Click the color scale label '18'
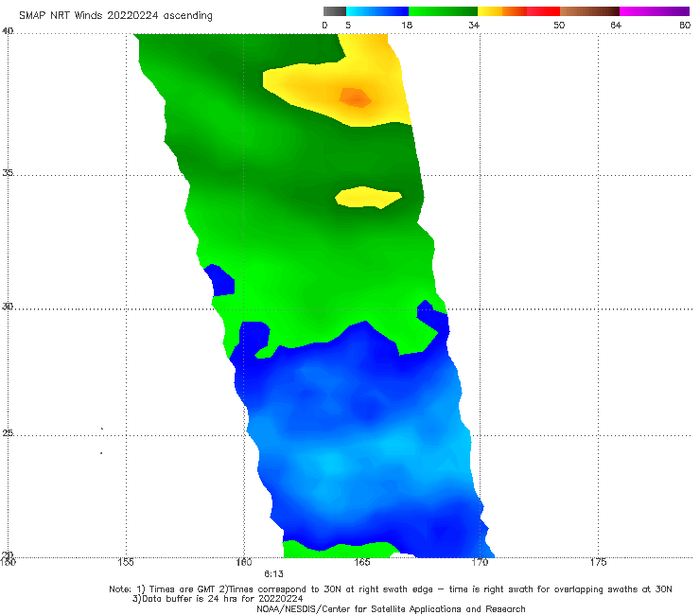 click(407, 26)
